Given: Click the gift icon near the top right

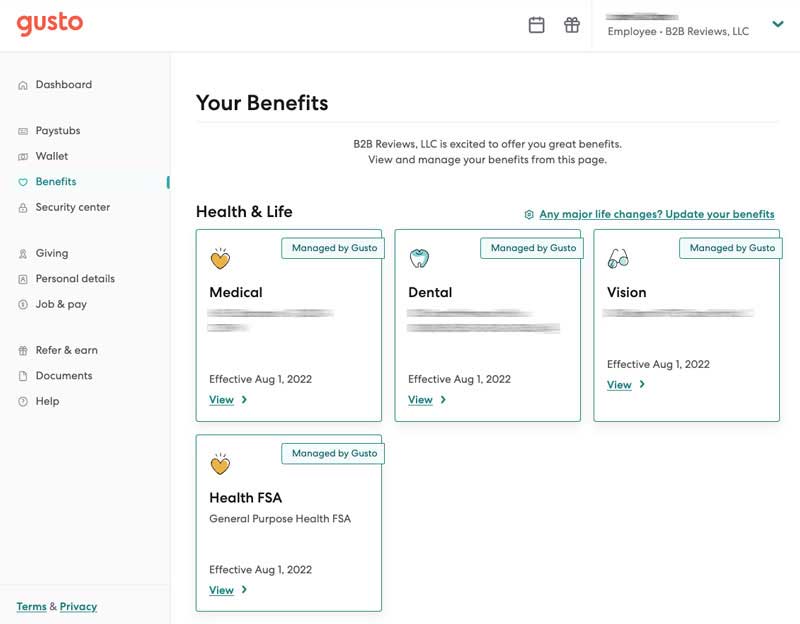Looking at the screenshot, I should (572, 25).
